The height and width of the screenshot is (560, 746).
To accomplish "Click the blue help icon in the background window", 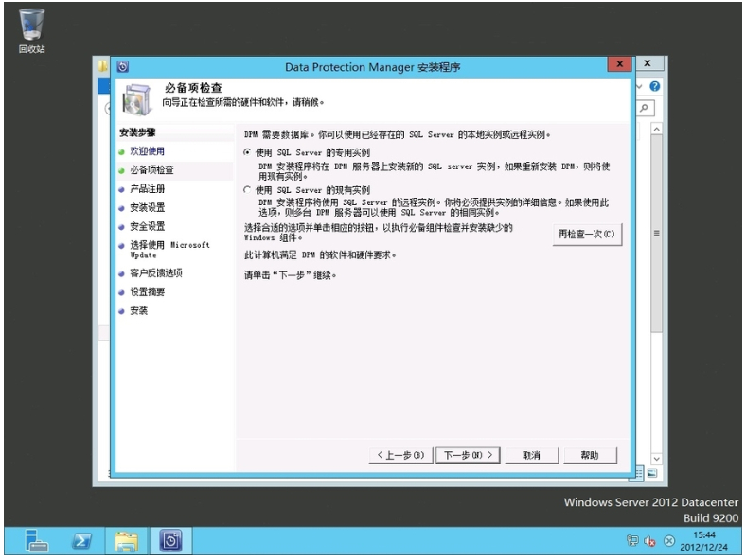I will [655, 86].
